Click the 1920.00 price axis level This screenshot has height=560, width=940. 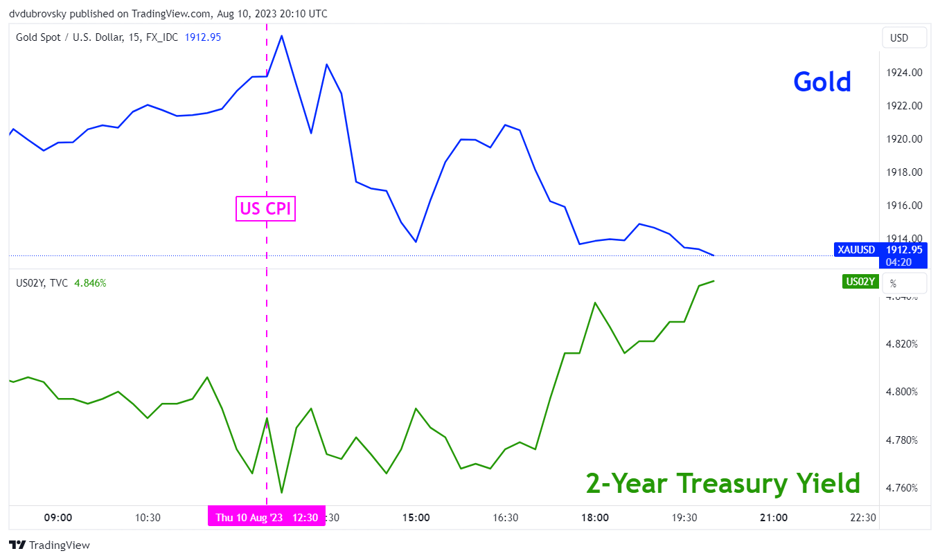pos(904,139)
